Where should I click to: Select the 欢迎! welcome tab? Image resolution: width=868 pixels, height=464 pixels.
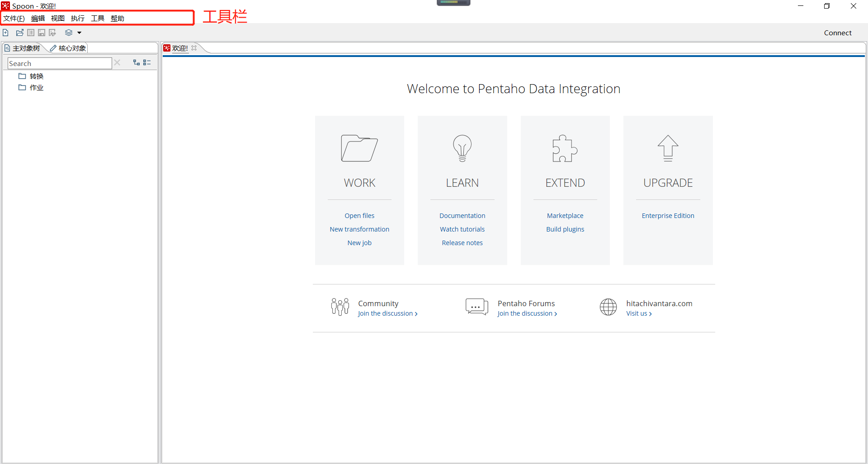point(180,48)
